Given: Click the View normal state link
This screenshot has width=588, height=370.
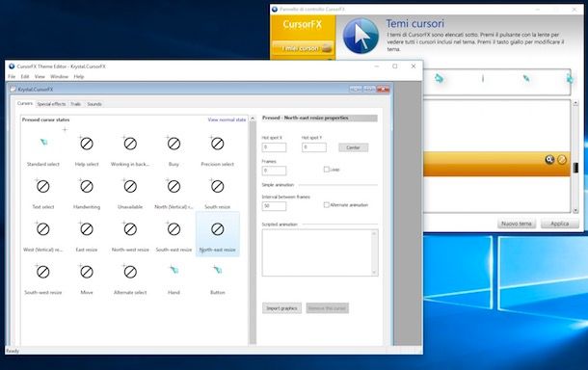Looking at the screenshot, I should 227,119.
